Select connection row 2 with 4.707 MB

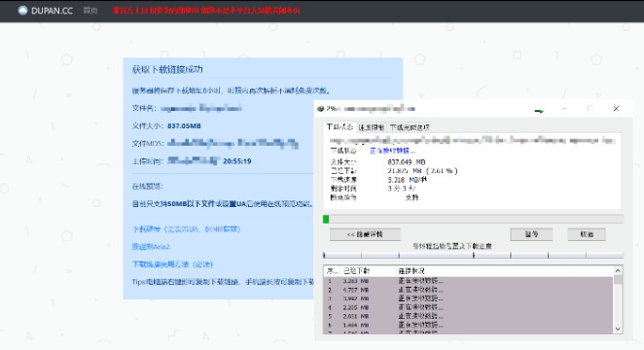tap(468, 290)
